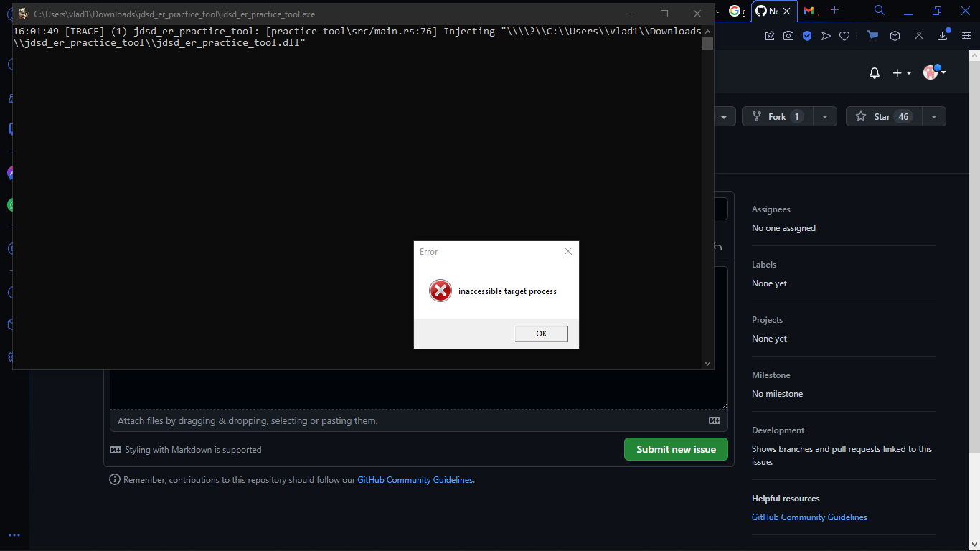Open GitHub notifications bell
Viewport: 980px width, 551px height.
point(874,72)
